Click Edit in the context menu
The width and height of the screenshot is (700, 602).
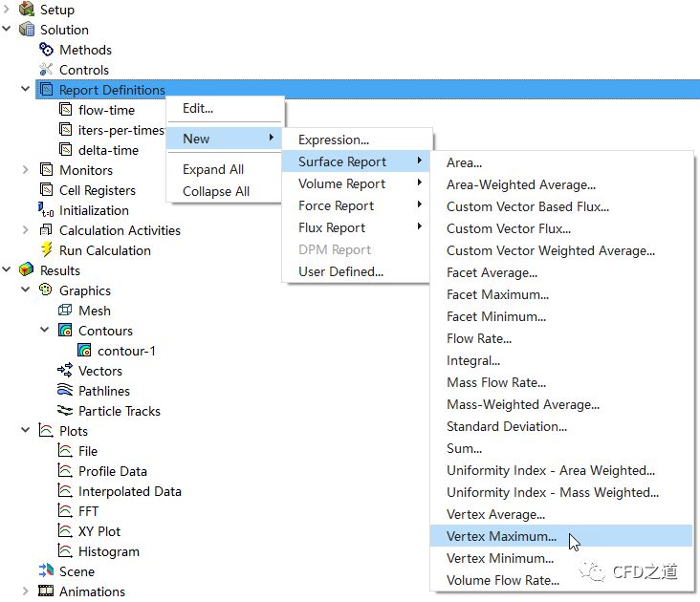(198, 109)
